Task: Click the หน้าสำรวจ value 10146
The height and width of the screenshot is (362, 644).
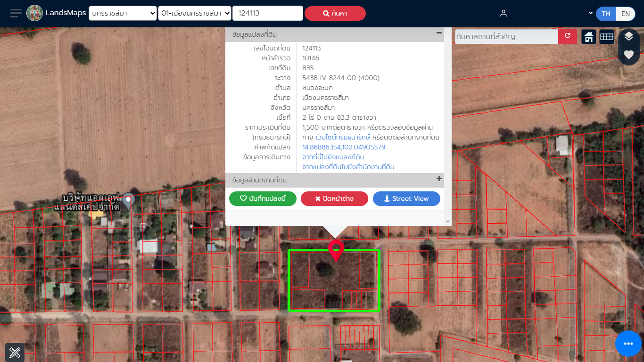Action: tap(311, 58)
